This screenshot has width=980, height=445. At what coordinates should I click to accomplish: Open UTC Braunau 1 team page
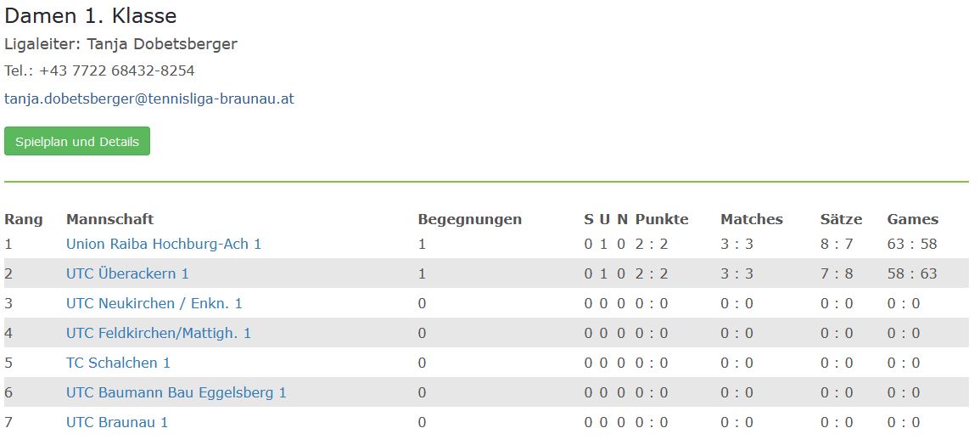click(x=117, y=422)
